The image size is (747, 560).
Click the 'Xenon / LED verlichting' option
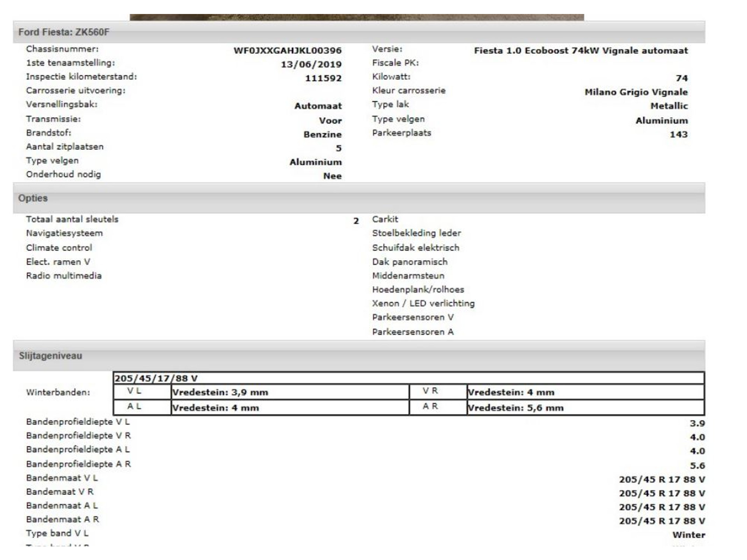click(423, 303)
